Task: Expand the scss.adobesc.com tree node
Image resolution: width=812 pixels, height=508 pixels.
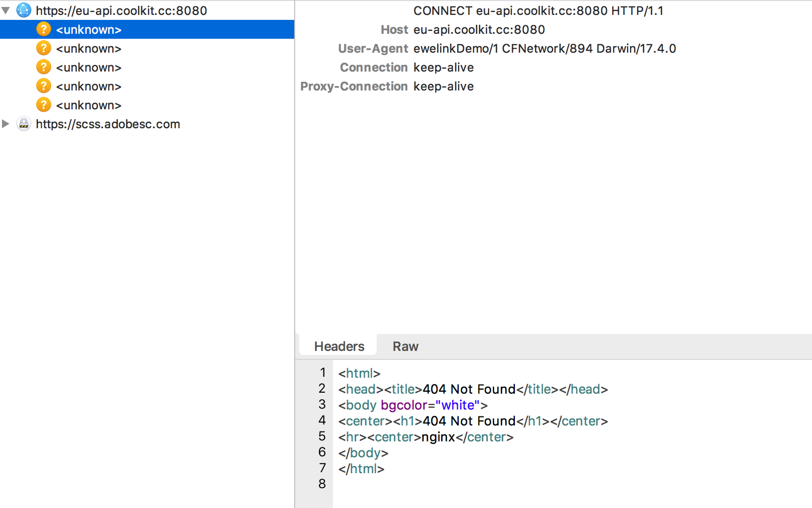Action: pyautogui.click(x=6, y=124)
